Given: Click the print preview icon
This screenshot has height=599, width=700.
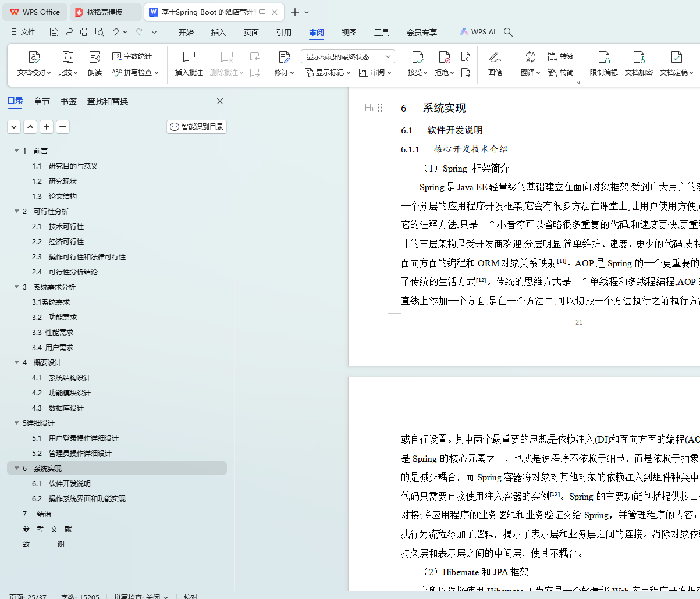Looking at the screenshot, I should coord(100,32).
